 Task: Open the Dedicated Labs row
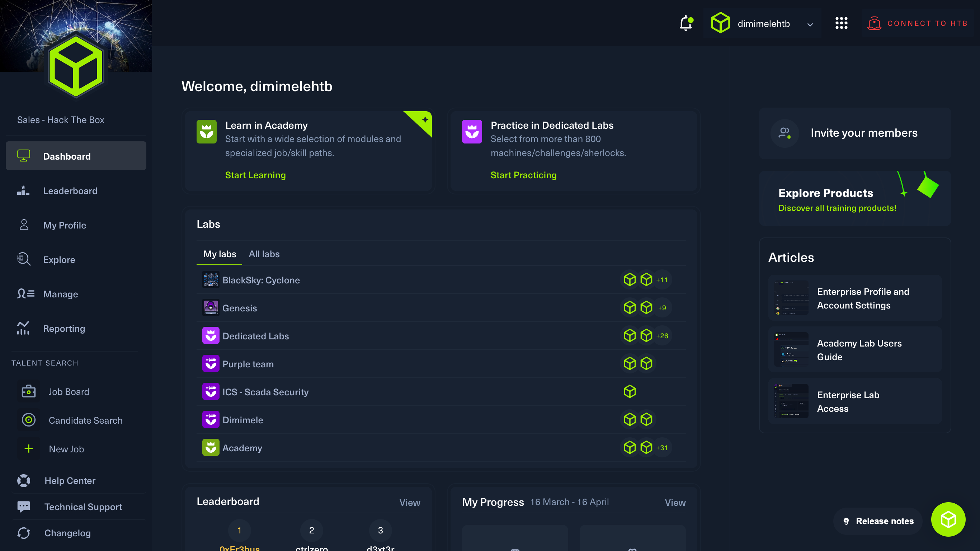pyautogui.click(x=441, y=336)
